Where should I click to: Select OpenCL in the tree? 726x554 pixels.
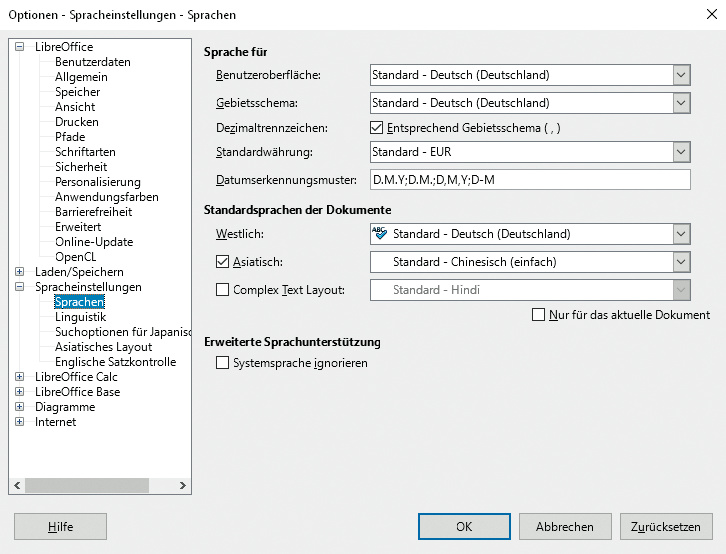pyautogui.click(x=75, y=256)
